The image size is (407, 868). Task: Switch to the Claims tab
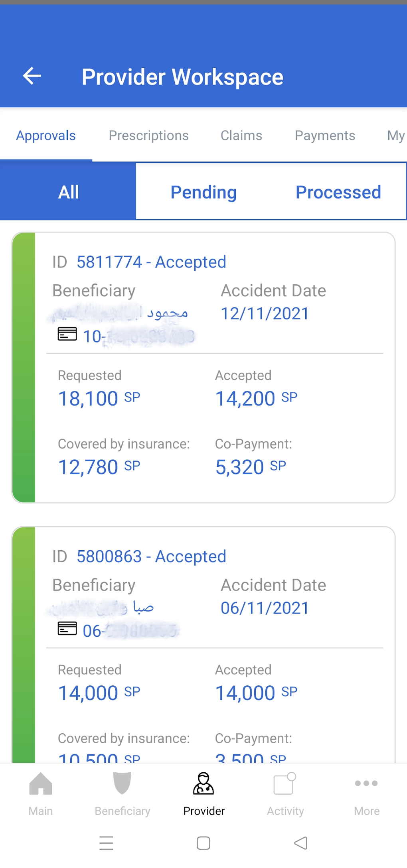pyautogui.click(x=241, y=136)
